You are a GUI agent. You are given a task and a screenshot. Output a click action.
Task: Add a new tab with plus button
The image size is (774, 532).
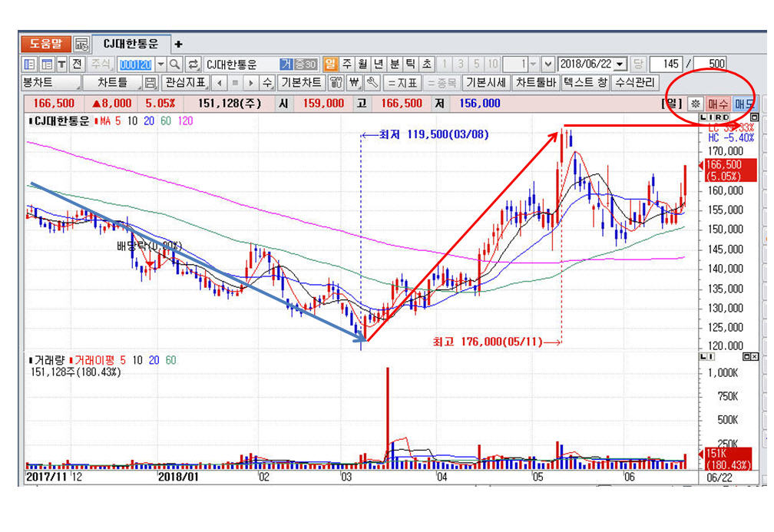[x=178, y=45]
